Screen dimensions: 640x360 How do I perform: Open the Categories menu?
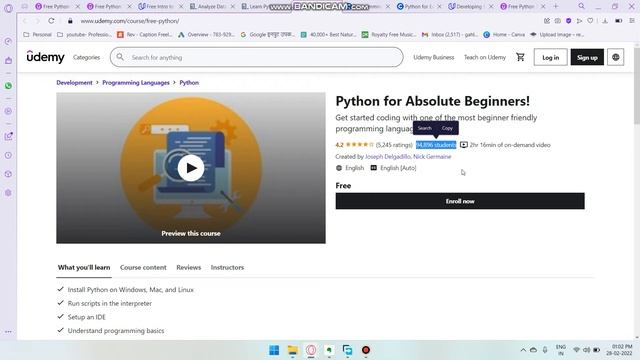pyautogui.click(x=87, y=58)
